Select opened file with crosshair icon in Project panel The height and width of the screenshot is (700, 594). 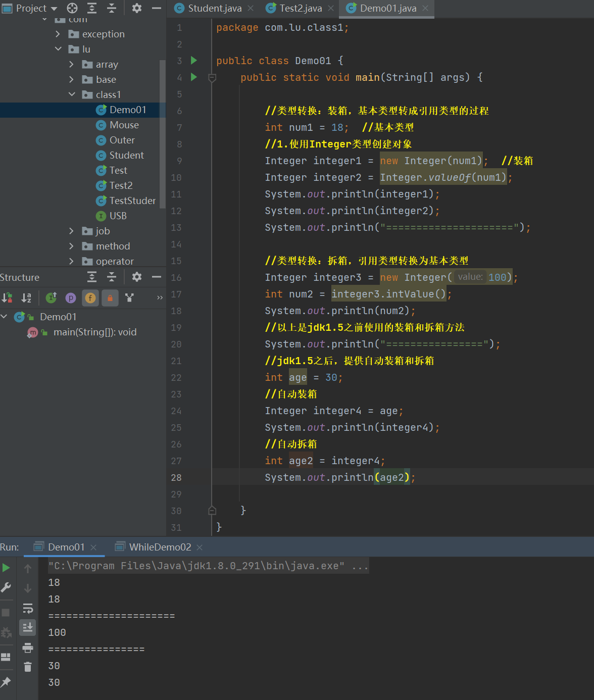click(72, 8)
